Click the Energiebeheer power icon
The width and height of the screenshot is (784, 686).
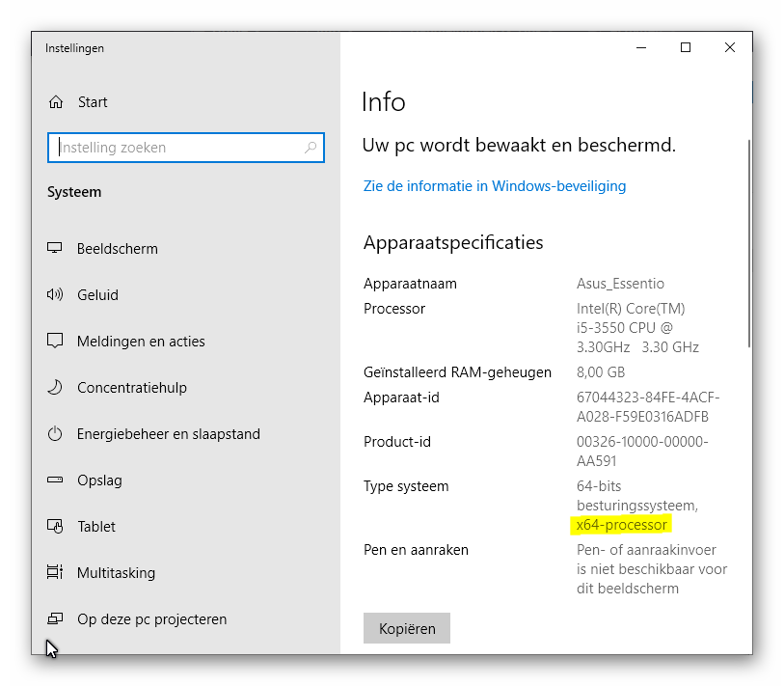[x=55, y=433]
